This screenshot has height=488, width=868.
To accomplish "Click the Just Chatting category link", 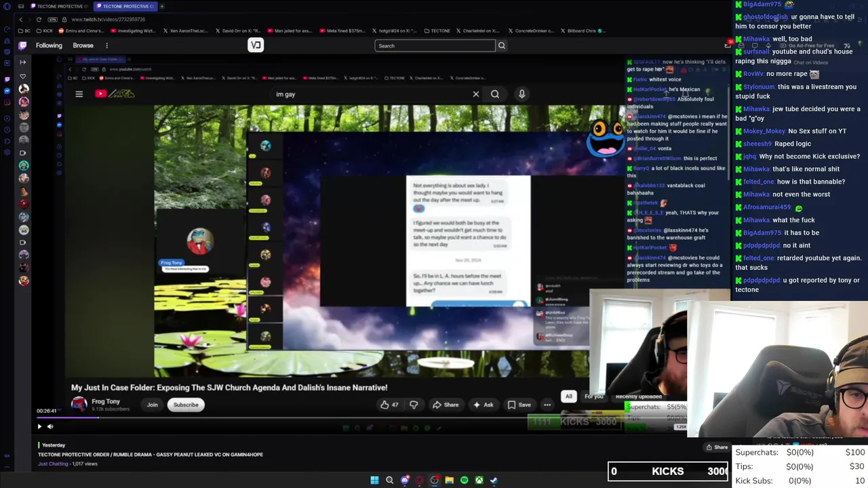I will tap(53, 464).
